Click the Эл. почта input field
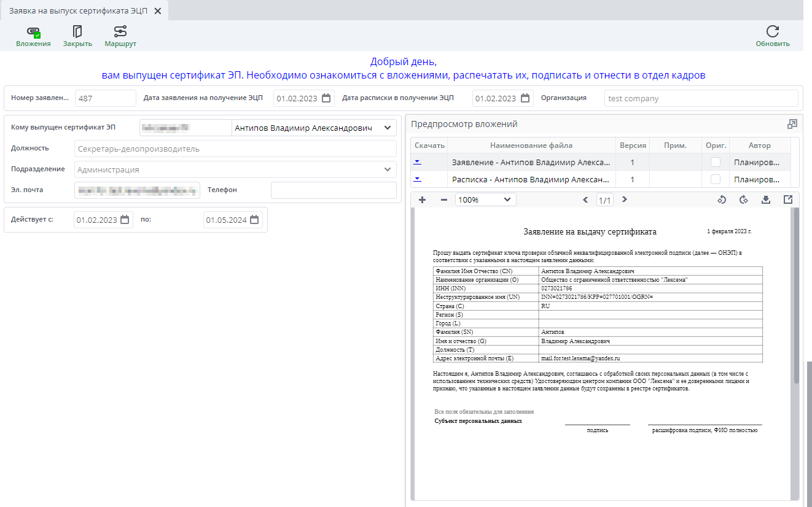Screen dimensions: 812x507 pos(138,190)
